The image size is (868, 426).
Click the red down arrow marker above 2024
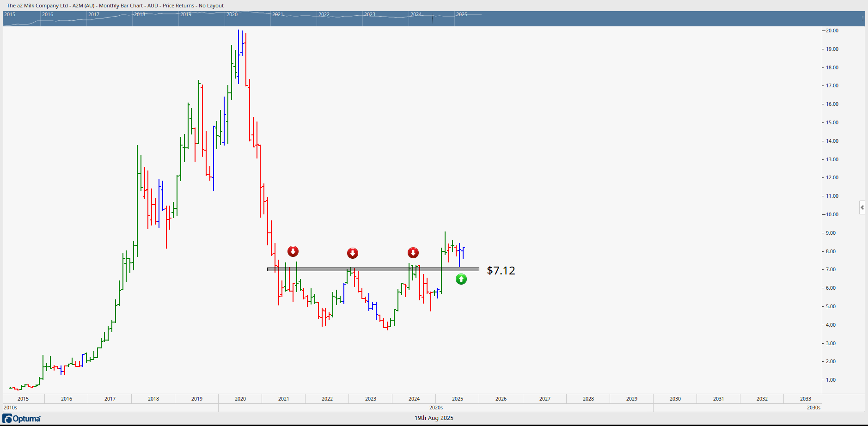pyautogui.click(x=413, y=253)
